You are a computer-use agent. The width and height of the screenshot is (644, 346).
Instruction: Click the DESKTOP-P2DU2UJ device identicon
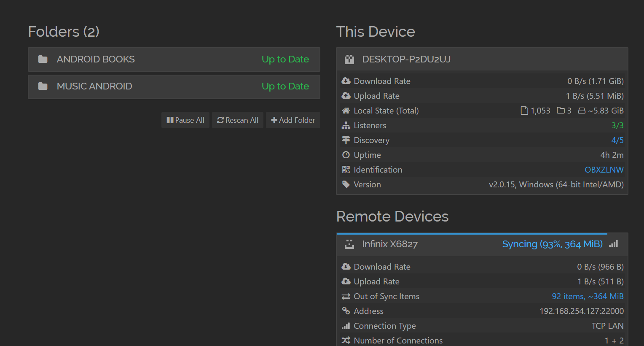click(x=349, y=59)
